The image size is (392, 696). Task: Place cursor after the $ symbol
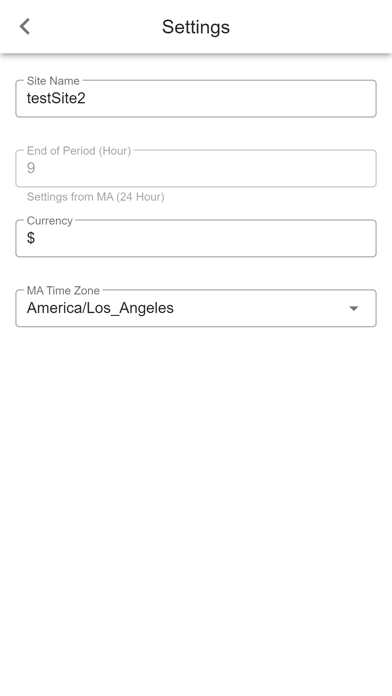coord(35,238)
